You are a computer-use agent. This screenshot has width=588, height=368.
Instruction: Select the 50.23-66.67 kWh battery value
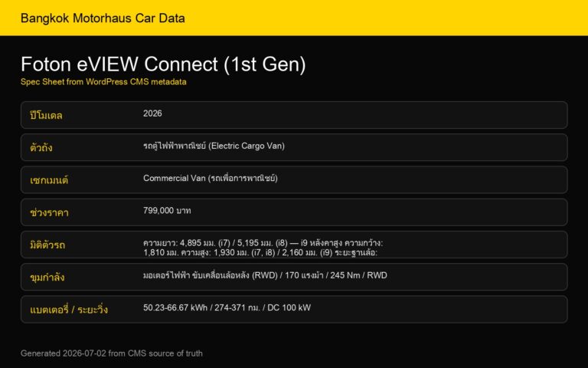[x=227, y=307]
